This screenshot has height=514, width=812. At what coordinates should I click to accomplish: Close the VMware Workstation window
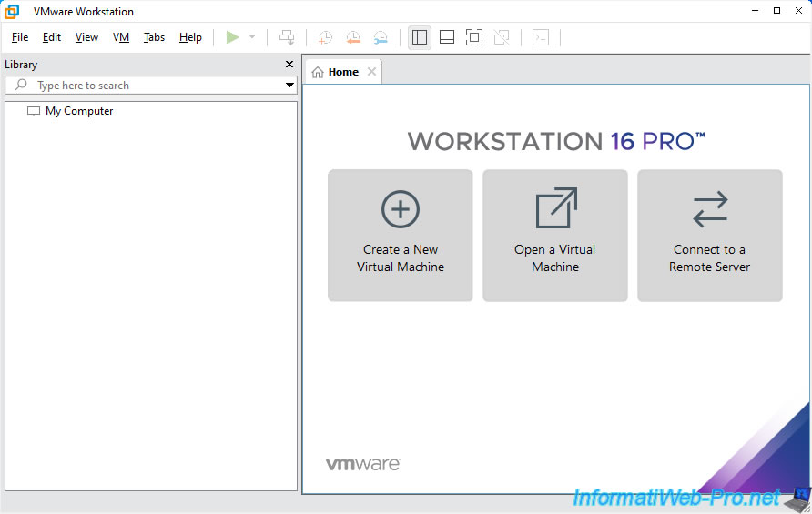(798, 11)
